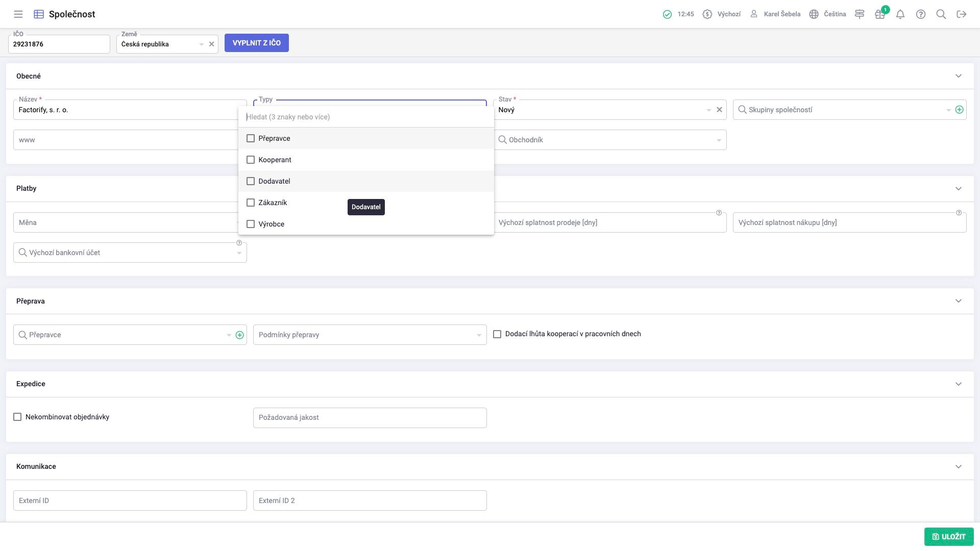Screen dimensions: 980x551
Task: Click the signpost icon in header
Action: [860, 14]
